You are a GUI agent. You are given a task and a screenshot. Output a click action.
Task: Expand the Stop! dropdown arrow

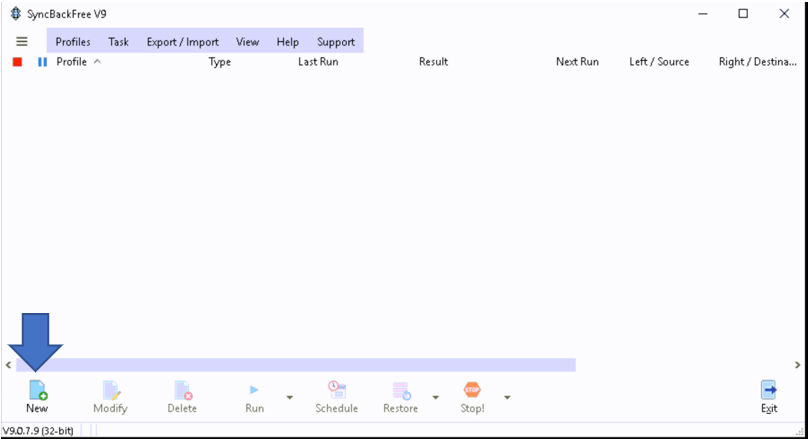pos(507,397)
